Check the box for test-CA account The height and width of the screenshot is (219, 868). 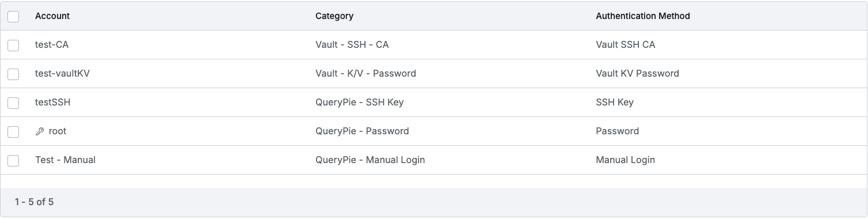13,45
